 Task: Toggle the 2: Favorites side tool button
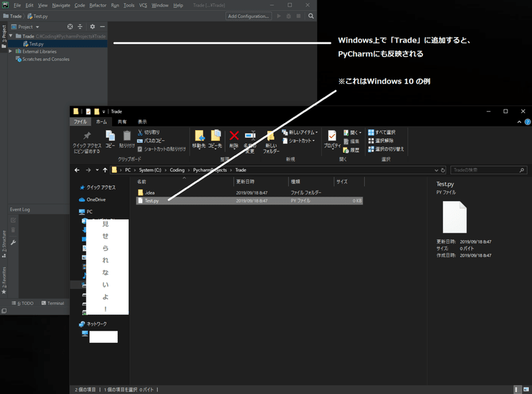[x=4, y=280]
